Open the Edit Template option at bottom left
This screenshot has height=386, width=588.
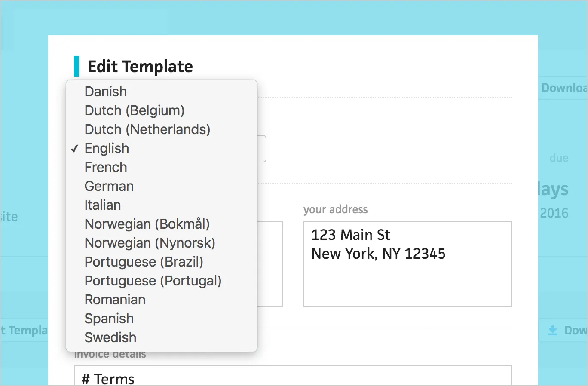coord(24,330)
